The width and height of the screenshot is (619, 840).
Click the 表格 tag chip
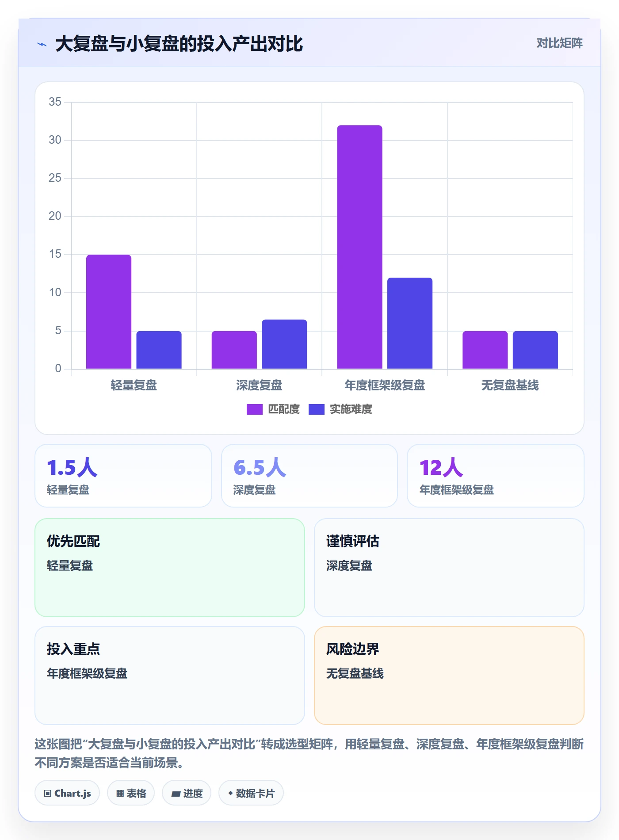[131, 793]
